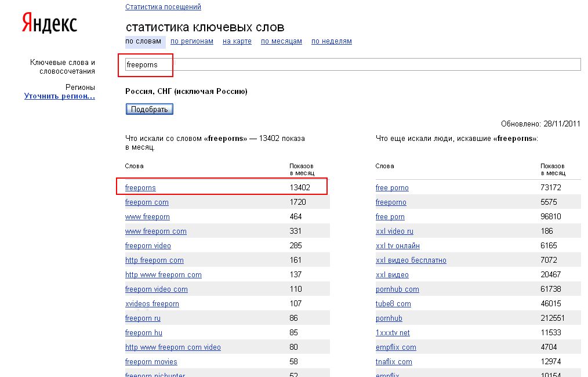
Task: Click the Обновлено: 28/11/2011 date text
Action: tap(541, 124)
